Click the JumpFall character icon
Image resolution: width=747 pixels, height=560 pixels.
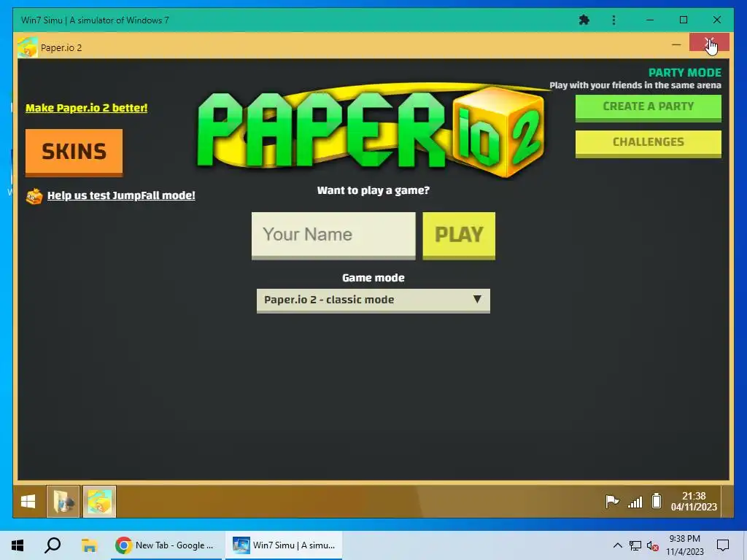tap(34, 196)
